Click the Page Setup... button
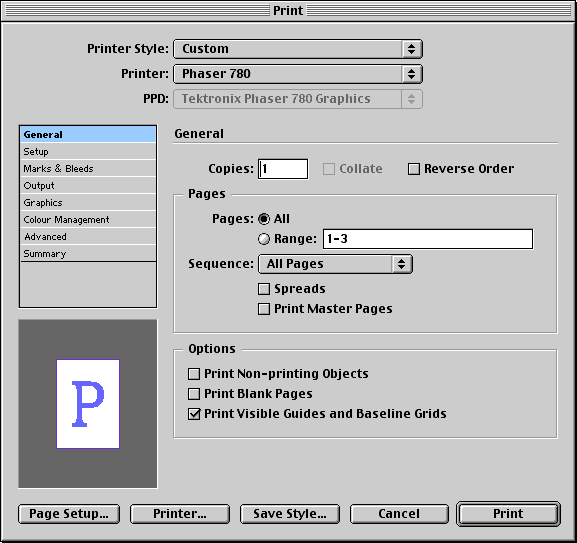The width and height of the screenshot is (577, 543). coord(69,514)
